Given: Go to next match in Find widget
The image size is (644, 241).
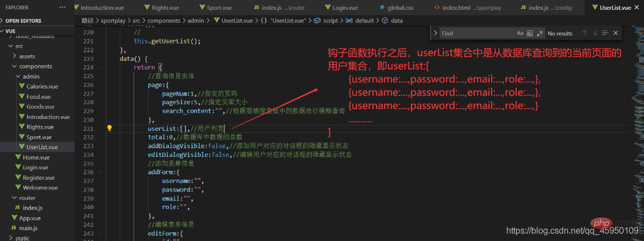Looking at the screenshot, I should pyautogui.click(x=595, y=33).
